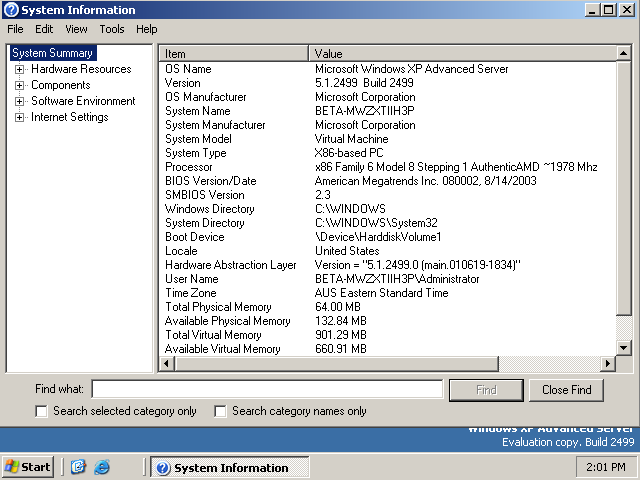Select System Summary in the tree
640x480 pixels.
[52, 53]
